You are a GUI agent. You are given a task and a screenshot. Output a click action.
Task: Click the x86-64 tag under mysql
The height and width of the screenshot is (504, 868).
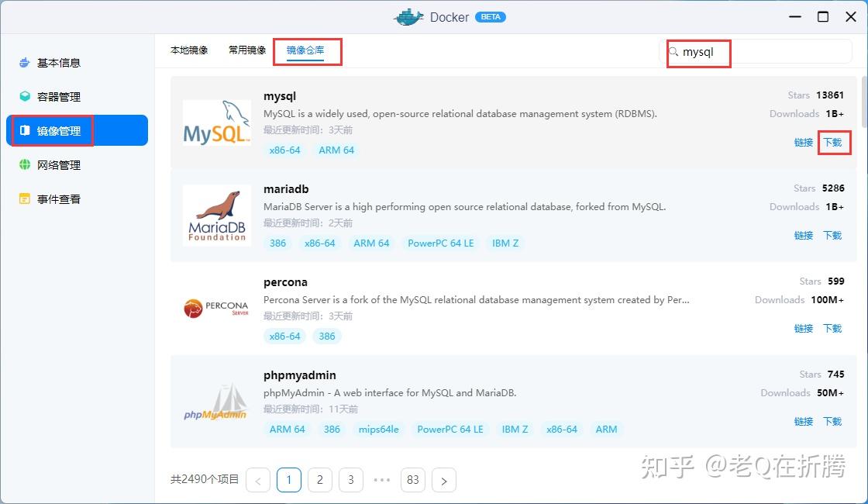point(285,150)
